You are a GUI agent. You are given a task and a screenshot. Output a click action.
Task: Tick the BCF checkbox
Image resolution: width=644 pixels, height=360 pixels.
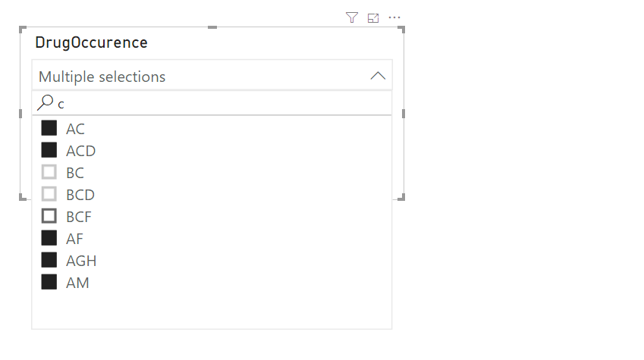click(49, 216)
